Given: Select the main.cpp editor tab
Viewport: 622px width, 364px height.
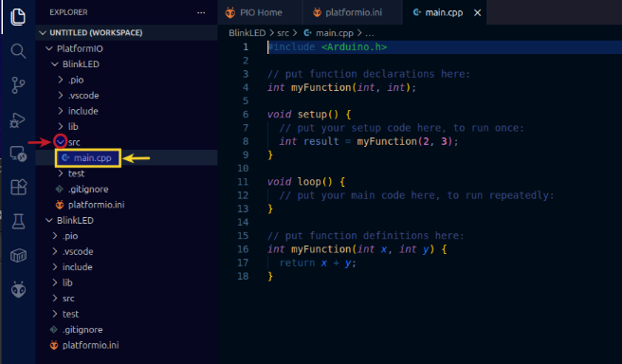Looking at the screenshot, I should tap(444, 12).
